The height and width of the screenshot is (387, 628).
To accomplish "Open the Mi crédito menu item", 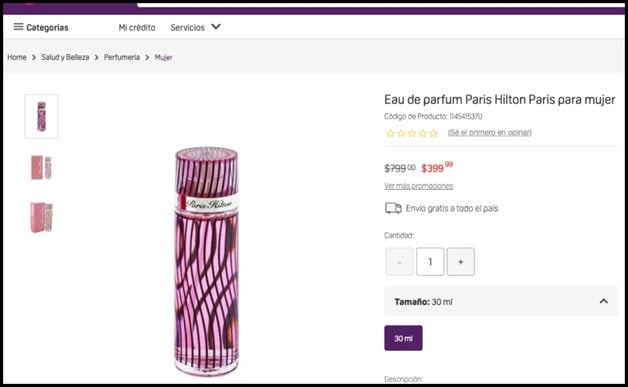I will click(137, 28).
